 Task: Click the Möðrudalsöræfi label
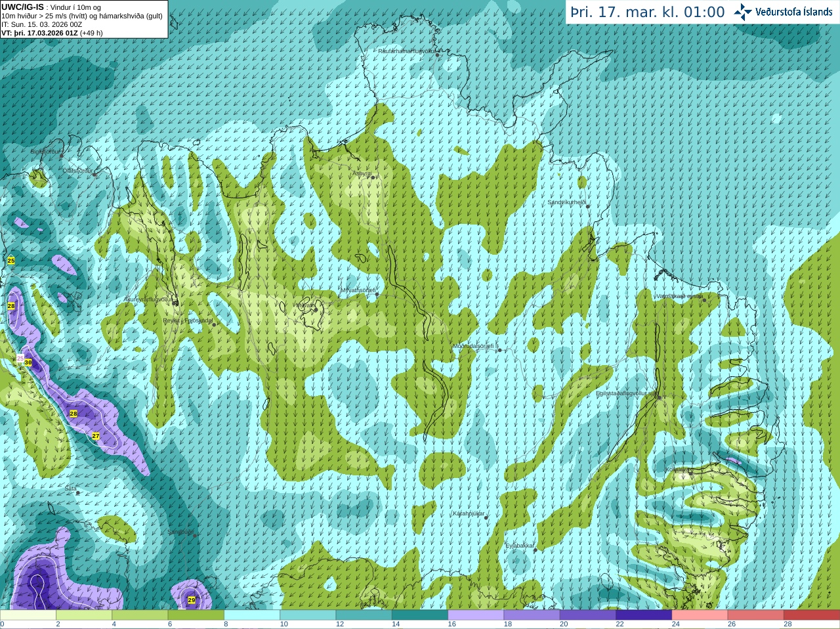[x=476, y=346]
